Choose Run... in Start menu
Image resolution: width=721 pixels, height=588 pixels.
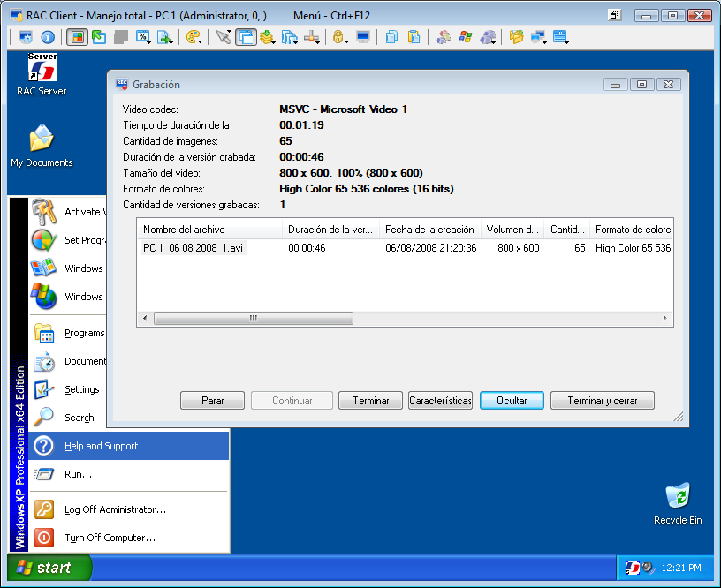coord(129,474)
